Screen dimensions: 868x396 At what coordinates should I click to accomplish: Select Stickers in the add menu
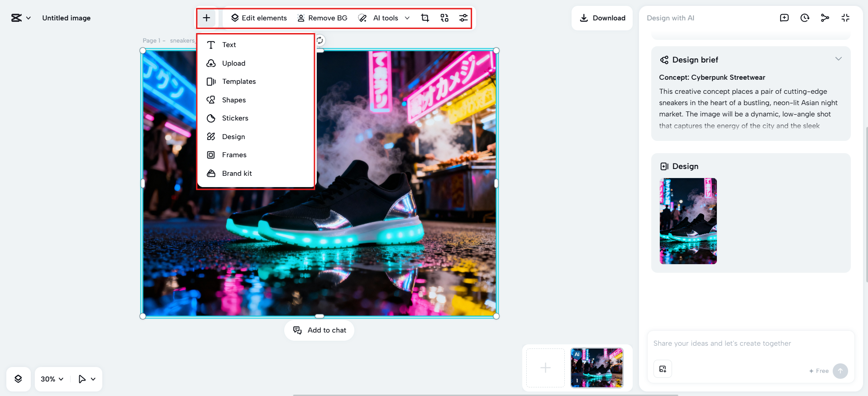click(256, 118)
